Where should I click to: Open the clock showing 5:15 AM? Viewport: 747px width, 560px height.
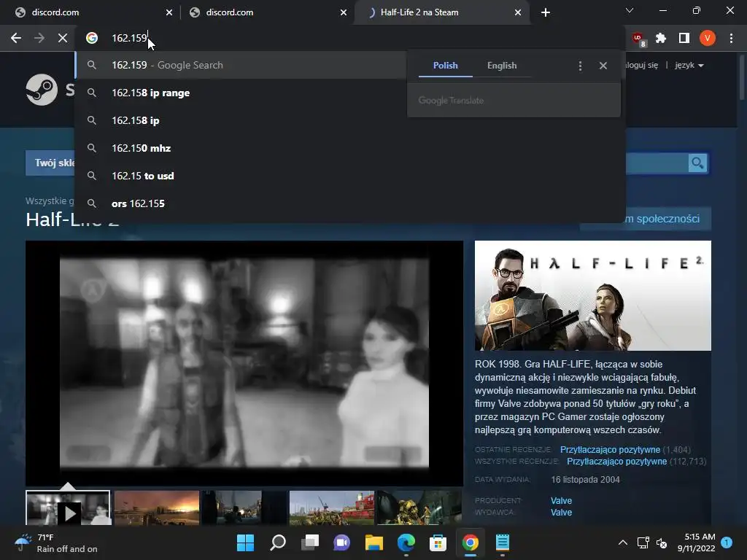coord(697,542)
